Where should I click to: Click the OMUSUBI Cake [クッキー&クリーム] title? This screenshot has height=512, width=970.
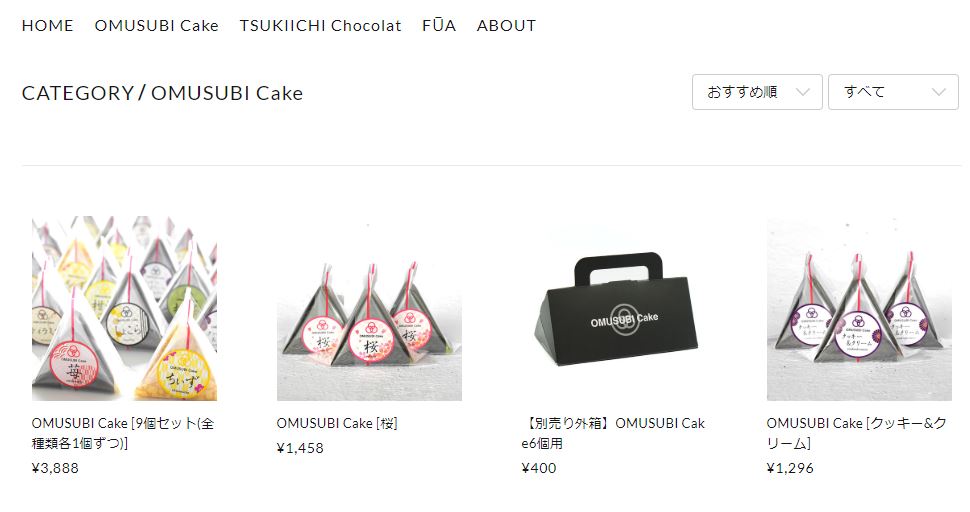[x=857, y=433]
